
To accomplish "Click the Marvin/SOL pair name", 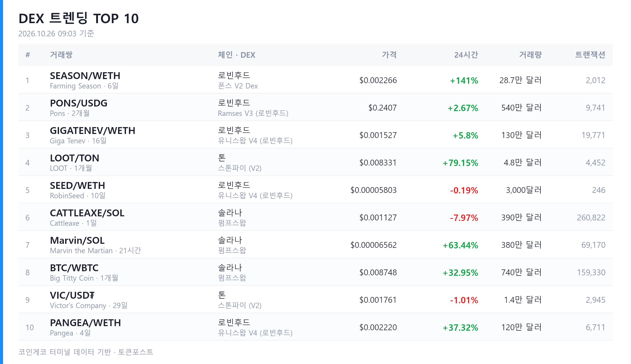I will click(77, 240).
